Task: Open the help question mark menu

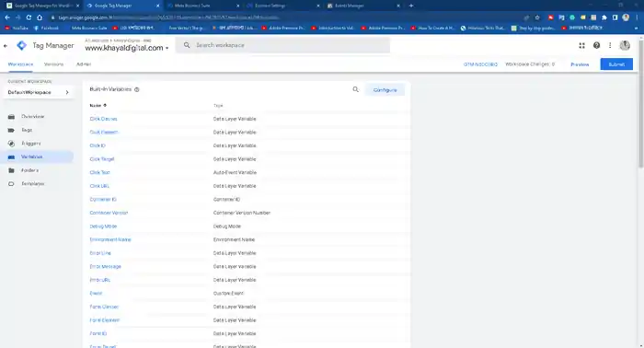Action: (x=596, y=46)
